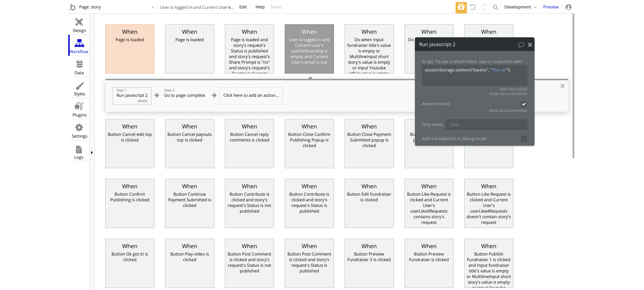Open the Settings gear section
Viewport: 644px width, 290px height.
(79, 131)
